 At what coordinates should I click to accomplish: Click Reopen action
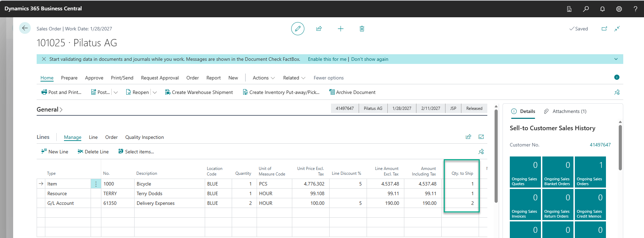coord(137,92)
